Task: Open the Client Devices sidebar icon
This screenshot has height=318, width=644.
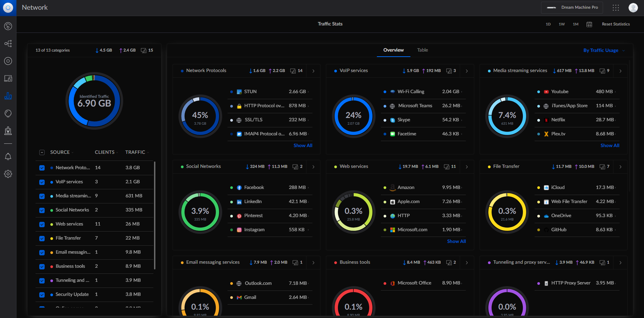Action: 8,78
